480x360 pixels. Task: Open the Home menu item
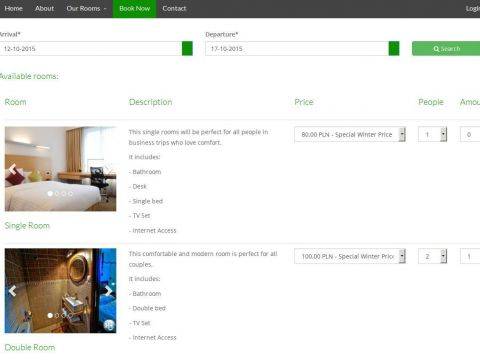[14, 9]
